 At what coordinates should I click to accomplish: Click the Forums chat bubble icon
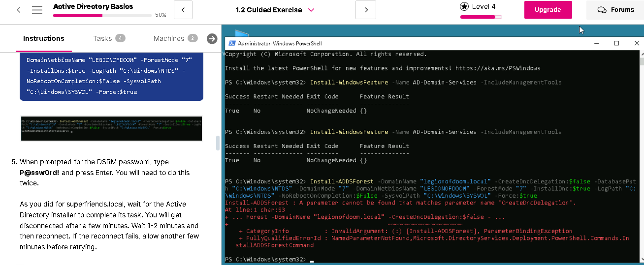[602, 10]
